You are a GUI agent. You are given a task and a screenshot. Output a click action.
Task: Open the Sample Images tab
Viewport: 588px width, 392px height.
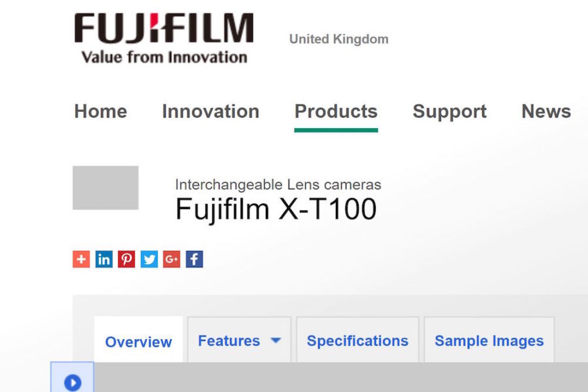point(489,341)
